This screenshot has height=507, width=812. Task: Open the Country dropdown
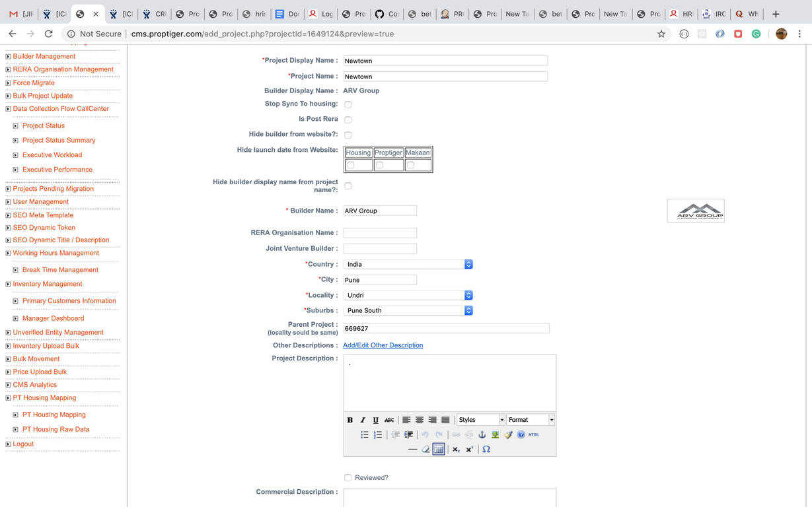[x=408, y=264]
